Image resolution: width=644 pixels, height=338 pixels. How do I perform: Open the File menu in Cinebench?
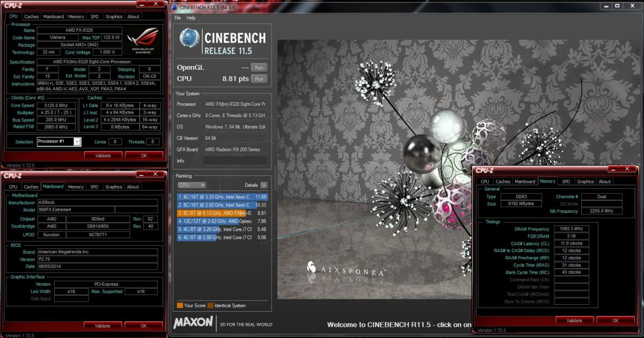click(178, 18)
